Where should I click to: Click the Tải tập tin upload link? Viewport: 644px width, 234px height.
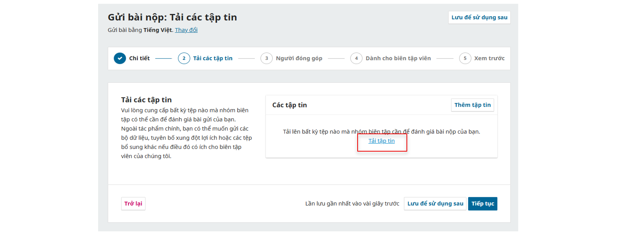tap(381, 141)
